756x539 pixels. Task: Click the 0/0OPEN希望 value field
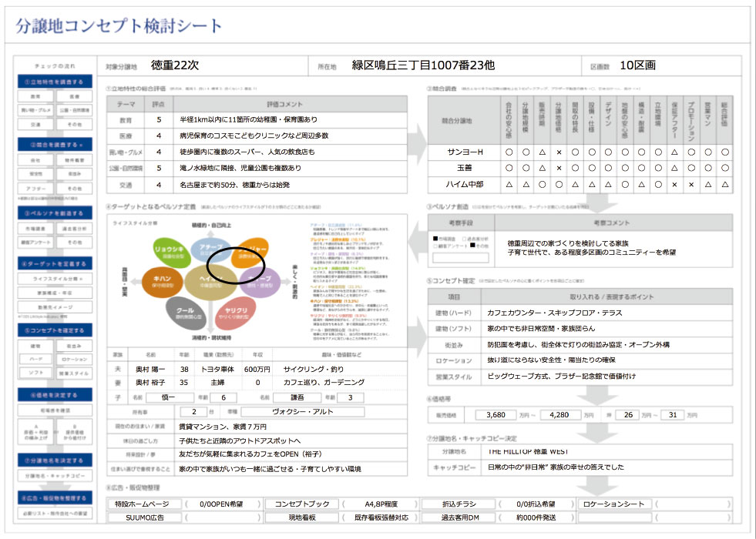coord(221,504)
